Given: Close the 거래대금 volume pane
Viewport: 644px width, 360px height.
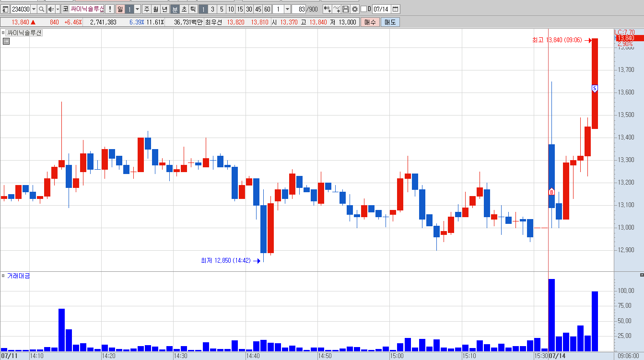Looking at the screenshot, I should coord(642,276).
